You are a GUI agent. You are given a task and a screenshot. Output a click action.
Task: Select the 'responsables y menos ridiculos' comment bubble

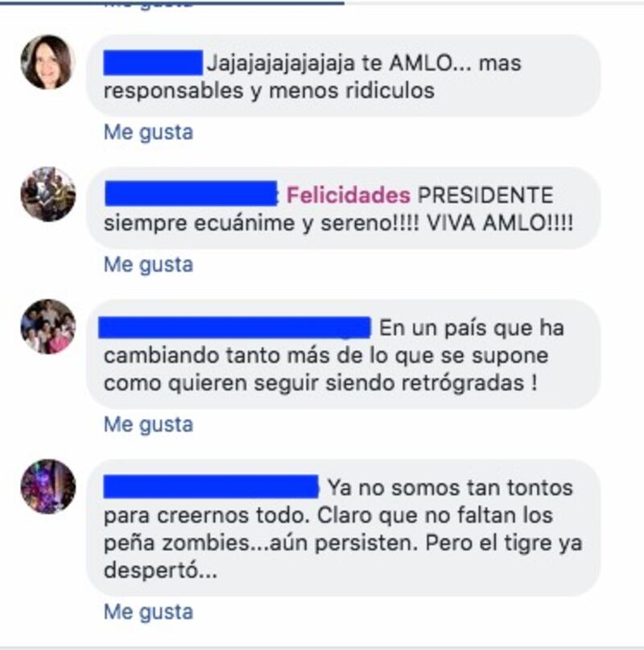[343, 76]
